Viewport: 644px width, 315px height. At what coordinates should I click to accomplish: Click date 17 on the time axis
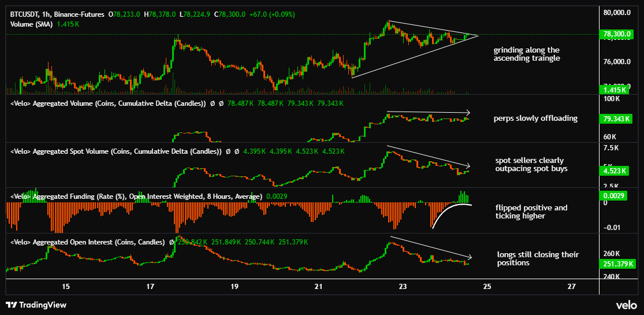pyautogui.click(x=150, y=286)
